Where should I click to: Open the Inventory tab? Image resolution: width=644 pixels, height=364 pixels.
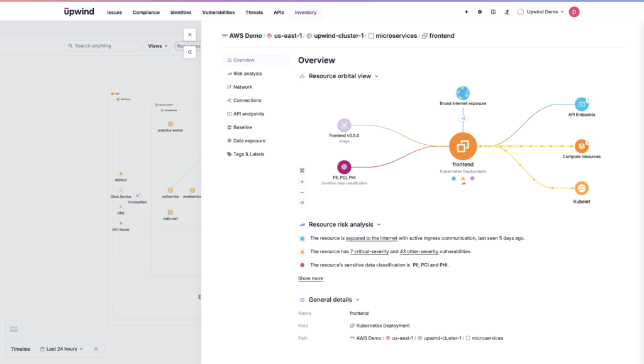(x=306, y=13)
